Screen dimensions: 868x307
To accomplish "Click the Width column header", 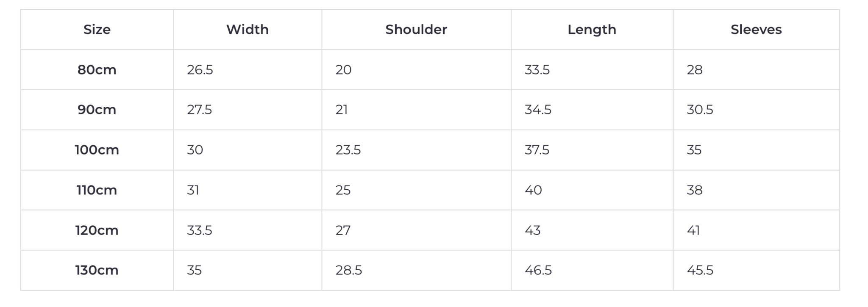I will point(247,30).
